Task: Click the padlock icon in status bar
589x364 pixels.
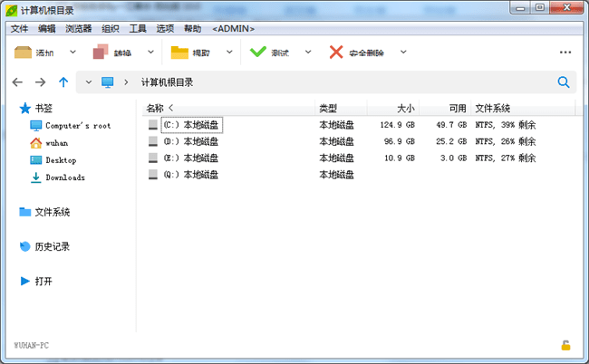Action: click(x=565, y=345)
